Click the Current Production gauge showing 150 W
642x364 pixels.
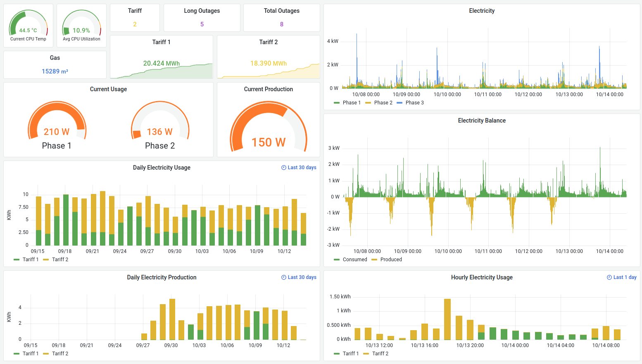(269, 128)
